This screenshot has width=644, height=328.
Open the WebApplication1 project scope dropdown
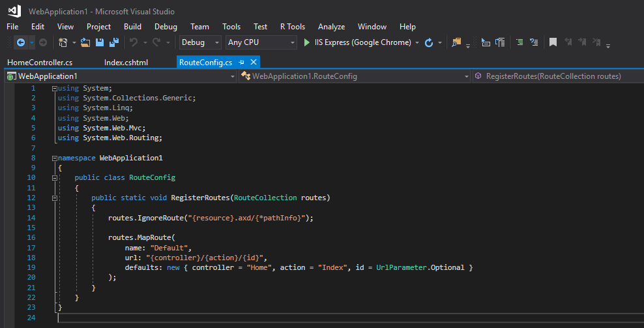click(121, 76)
